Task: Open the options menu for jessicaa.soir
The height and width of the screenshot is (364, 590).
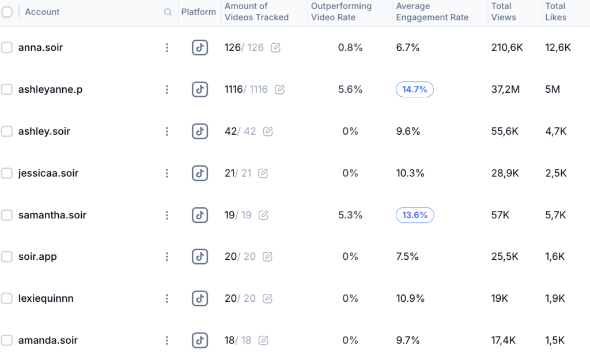Action: pos(167,173)
